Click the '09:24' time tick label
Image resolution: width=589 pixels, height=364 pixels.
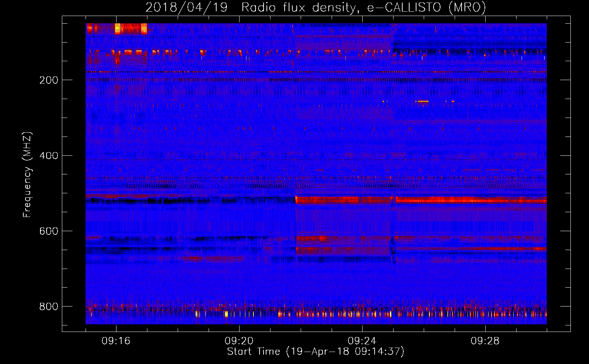362,341
